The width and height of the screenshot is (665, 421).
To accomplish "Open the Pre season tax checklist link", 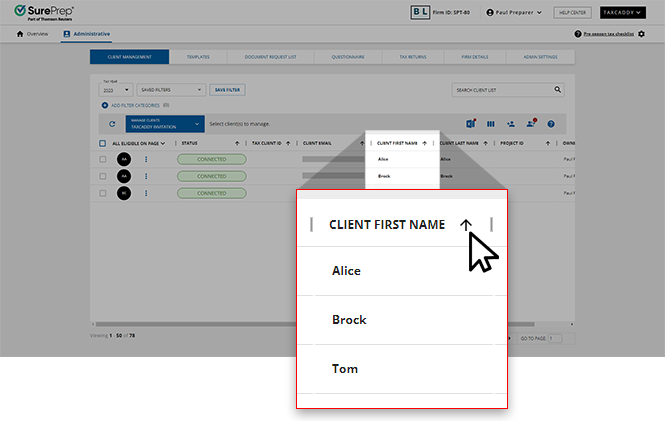I will click(x=609, y=34).
